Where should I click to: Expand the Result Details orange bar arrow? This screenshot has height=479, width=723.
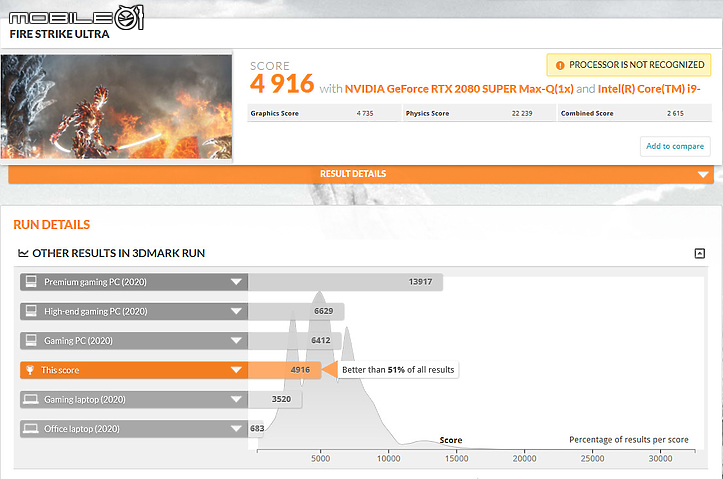click(x=703, y=174)
